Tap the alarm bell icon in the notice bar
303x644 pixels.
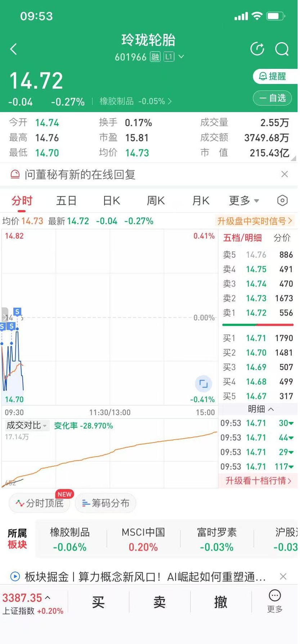coord(15,174)
